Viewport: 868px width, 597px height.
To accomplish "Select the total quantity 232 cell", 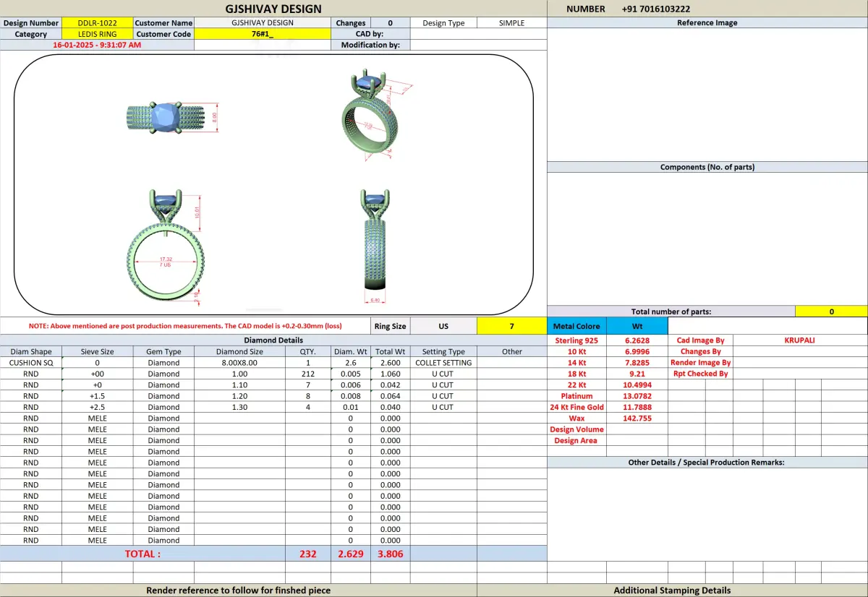I will coord(308,554).
